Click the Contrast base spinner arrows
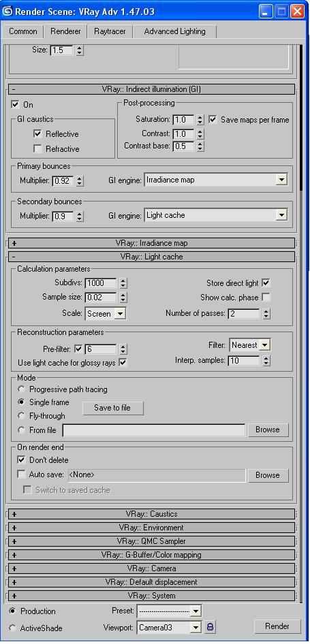 200,146
